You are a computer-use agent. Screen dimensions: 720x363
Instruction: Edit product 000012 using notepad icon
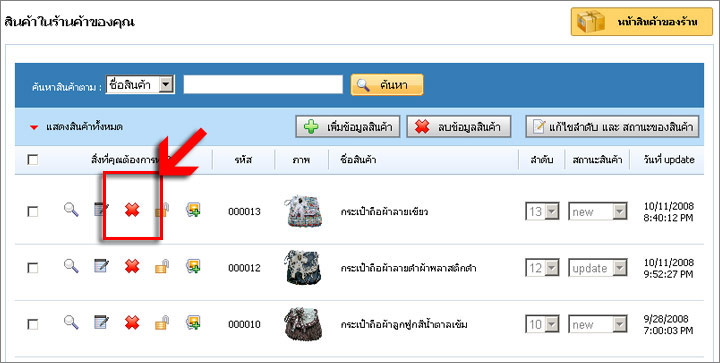point(101,266)
